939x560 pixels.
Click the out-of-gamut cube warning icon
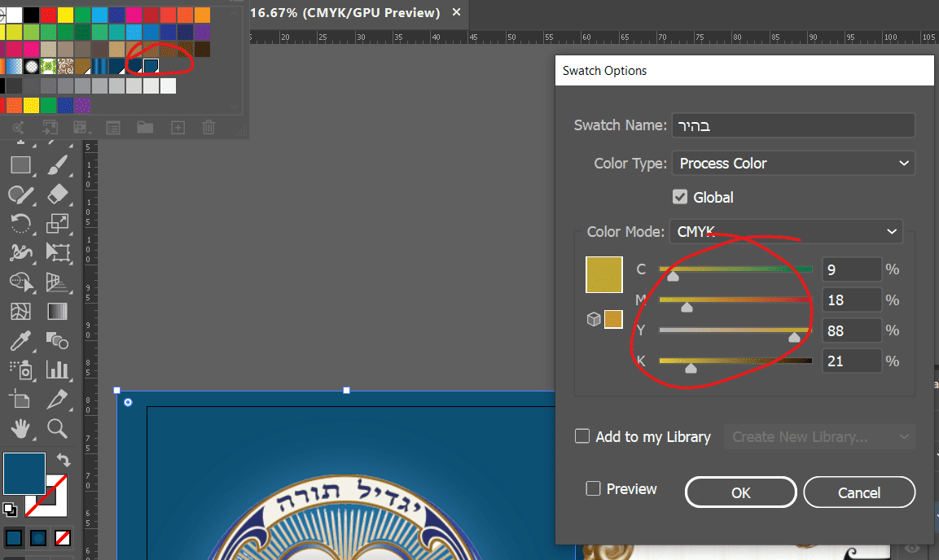tap(594, 320)
